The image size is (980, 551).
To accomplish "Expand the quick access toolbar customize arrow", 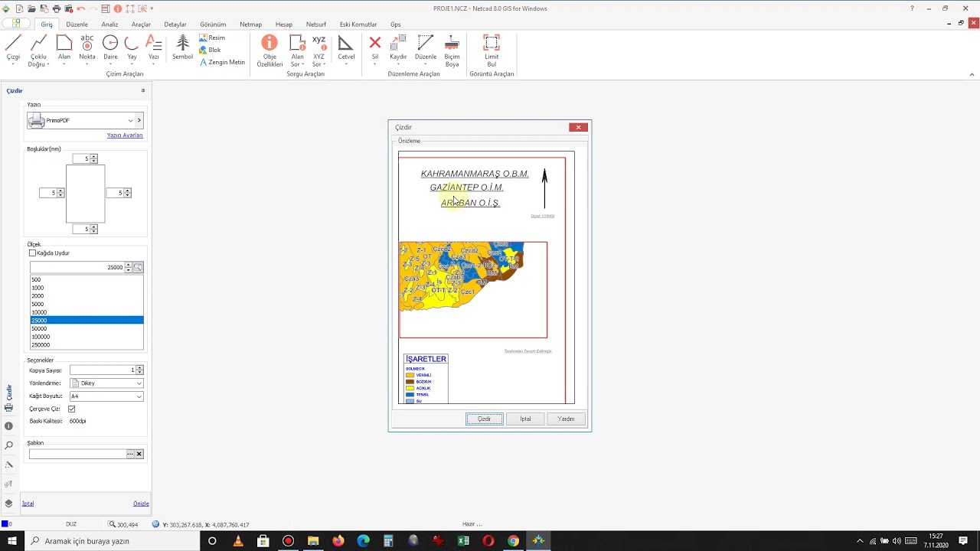I will 152,8.
